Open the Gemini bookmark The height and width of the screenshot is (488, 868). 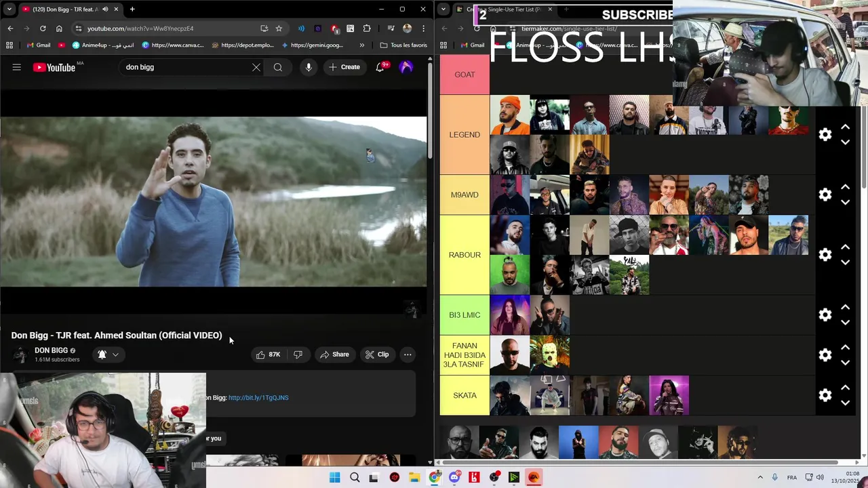pyautogui.click(x=312, y=45)
